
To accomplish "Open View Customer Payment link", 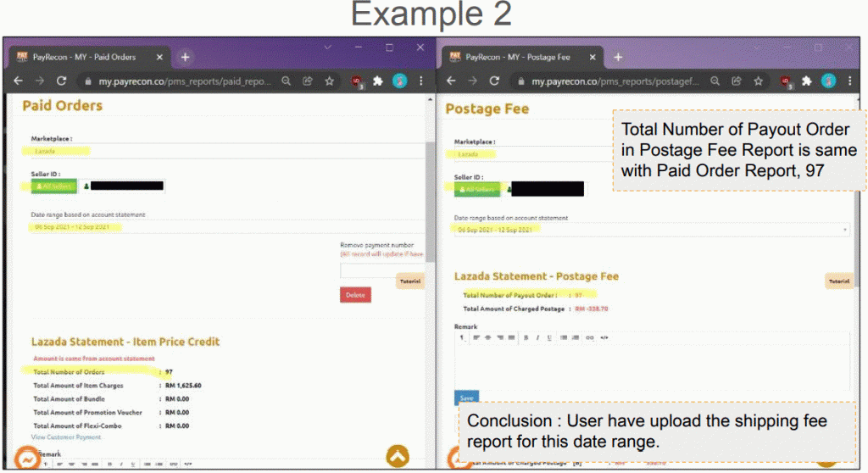I will point(66,437).
